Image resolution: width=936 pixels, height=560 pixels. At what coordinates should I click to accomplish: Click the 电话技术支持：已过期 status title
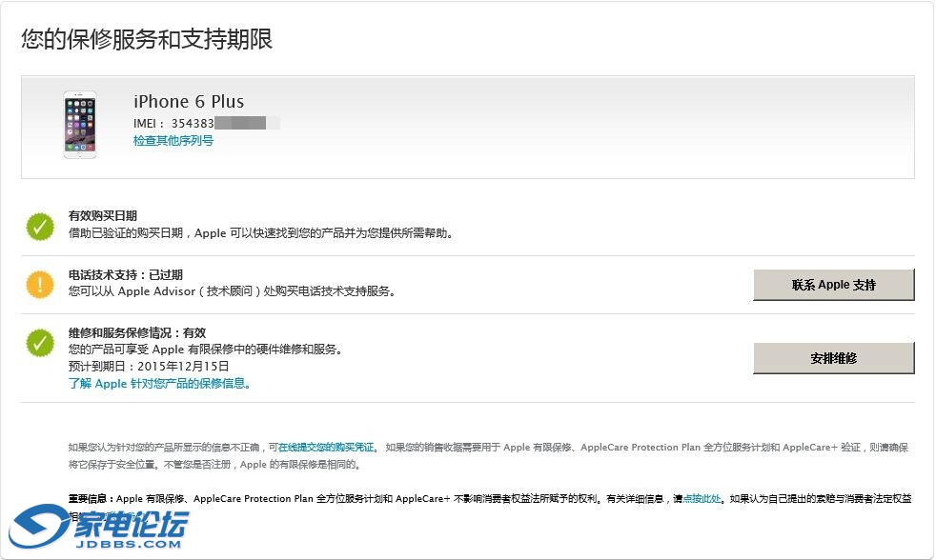tap(125, 275)
